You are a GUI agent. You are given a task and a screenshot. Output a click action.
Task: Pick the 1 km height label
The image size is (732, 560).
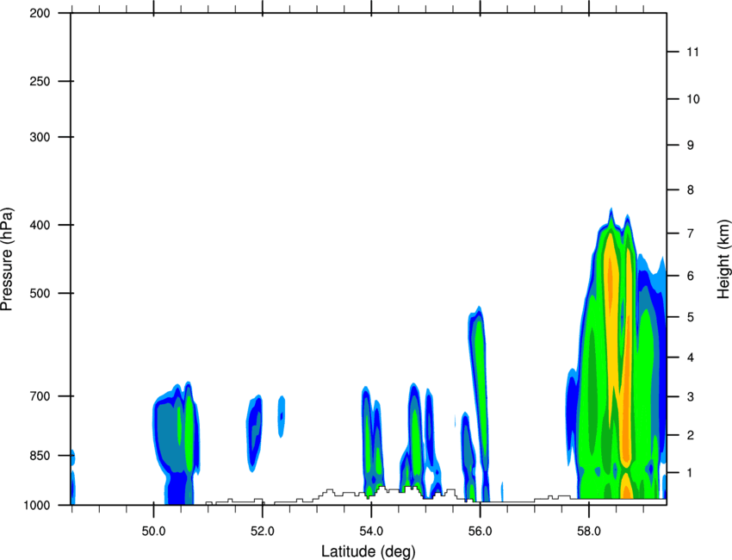click(x=691, y=473)
